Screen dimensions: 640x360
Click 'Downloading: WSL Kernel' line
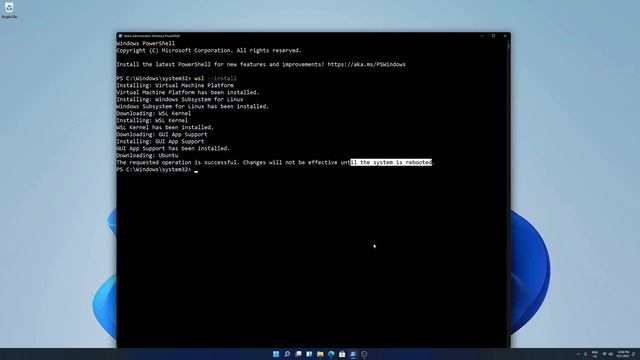[154, 113]
